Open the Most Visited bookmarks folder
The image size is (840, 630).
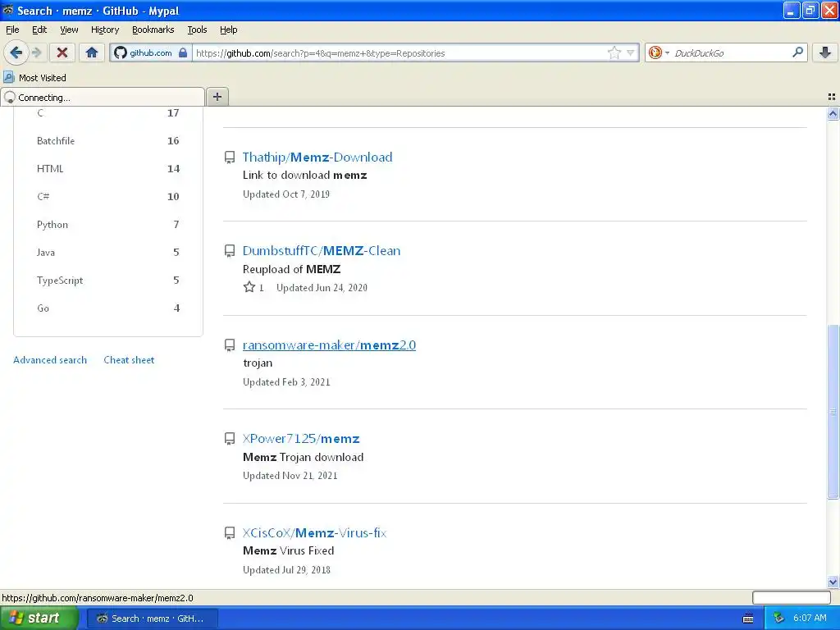point(35,78)
